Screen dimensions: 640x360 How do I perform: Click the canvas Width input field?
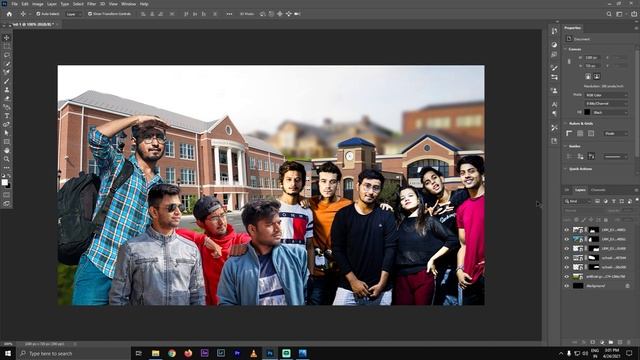592,58
